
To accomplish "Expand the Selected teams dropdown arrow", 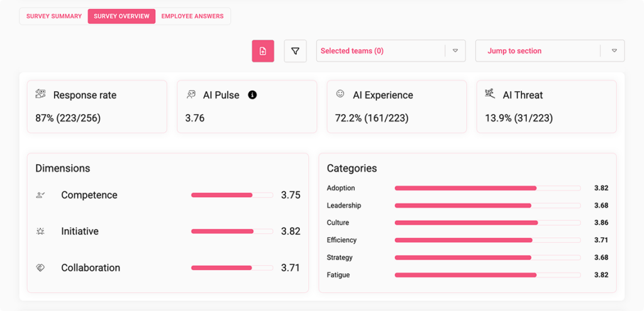I will [455, 51].
